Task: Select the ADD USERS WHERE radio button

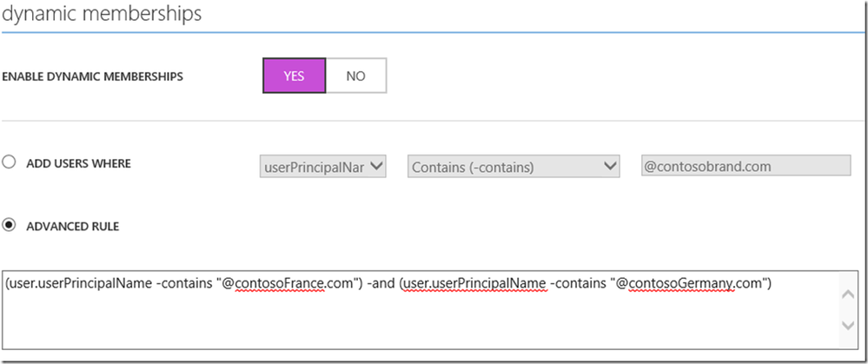Action: (x=10, y=163)
